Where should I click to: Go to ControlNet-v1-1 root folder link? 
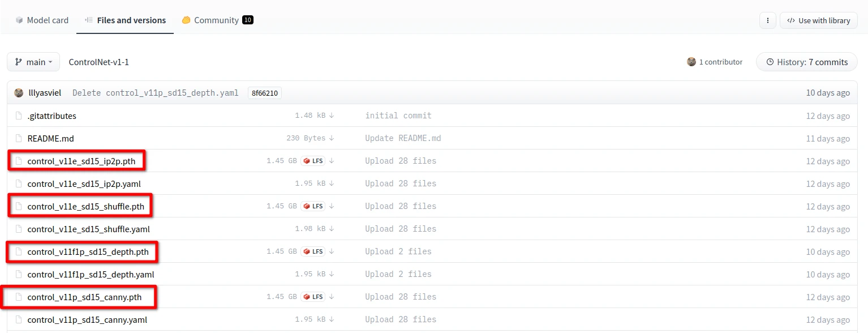click(x=99, y=62)
